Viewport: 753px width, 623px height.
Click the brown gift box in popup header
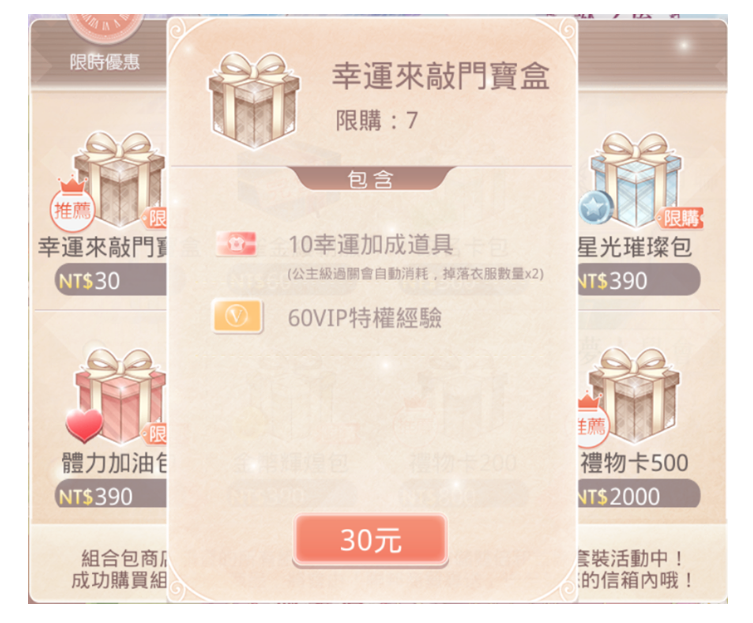[x=254, y=101]
